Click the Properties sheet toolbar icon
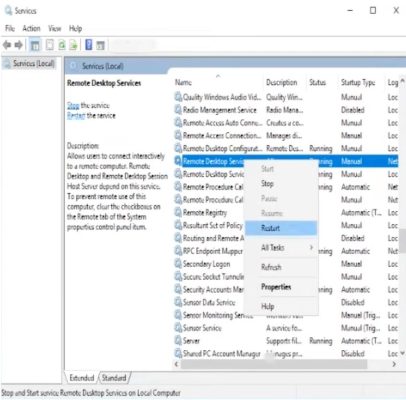Screen dimensions: 406x400 coord(50,45)
